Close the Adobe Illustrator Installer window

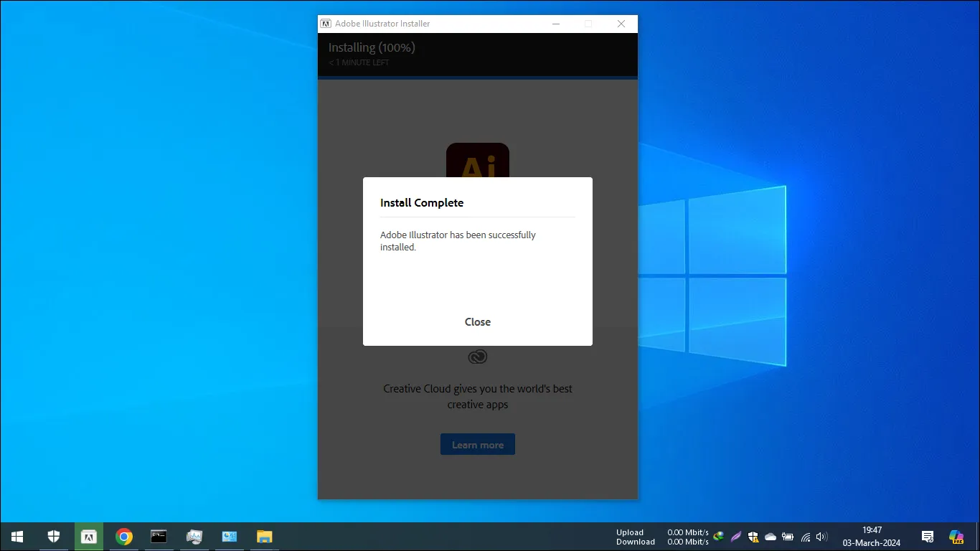tap(621, 24)
